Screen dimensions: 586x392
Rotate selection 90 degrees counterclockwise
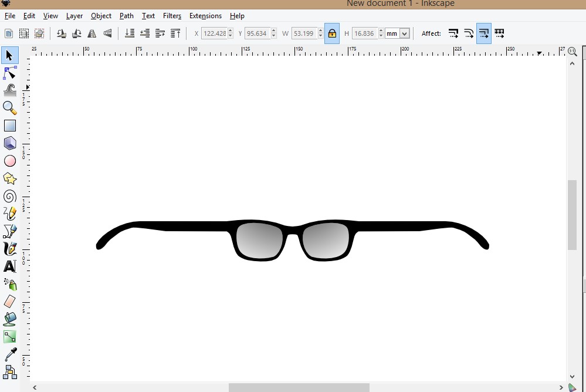point(62,33)
